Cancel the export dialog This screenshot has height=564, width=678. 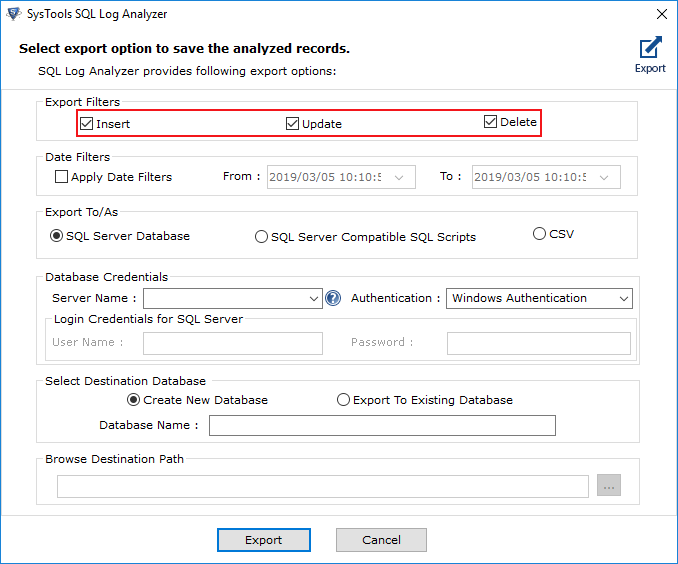point(381,540)
